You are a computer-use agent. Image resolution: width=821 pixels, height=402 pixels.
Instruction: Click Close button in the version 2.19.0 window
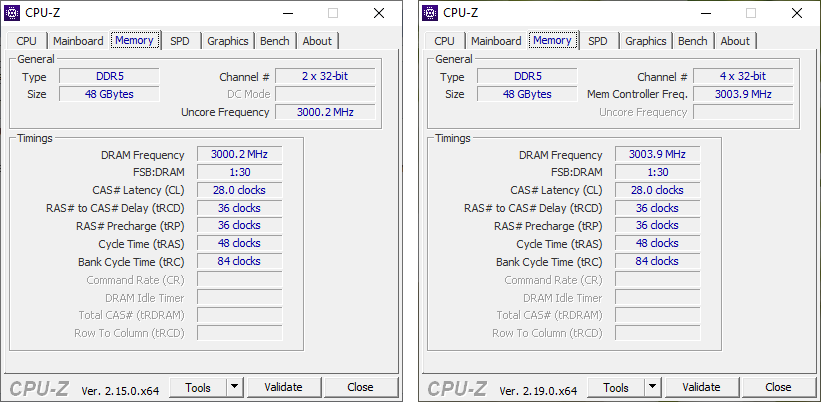coord(778,387)
